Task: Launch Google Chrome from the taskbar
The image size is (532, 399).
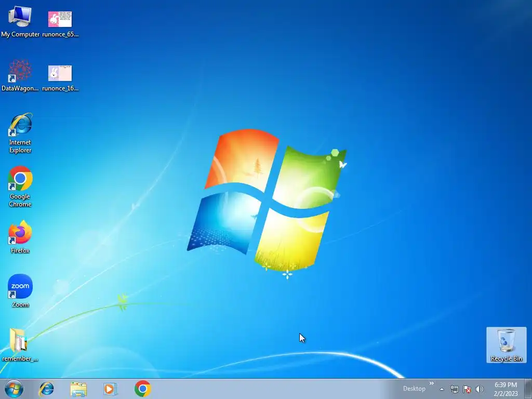Action: coord(142,389)
